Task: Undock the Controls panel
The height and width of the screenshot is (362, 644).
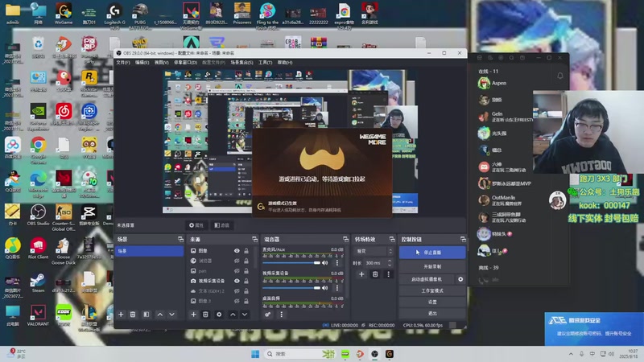Action: pyautogui.click(x=463, y=239)
